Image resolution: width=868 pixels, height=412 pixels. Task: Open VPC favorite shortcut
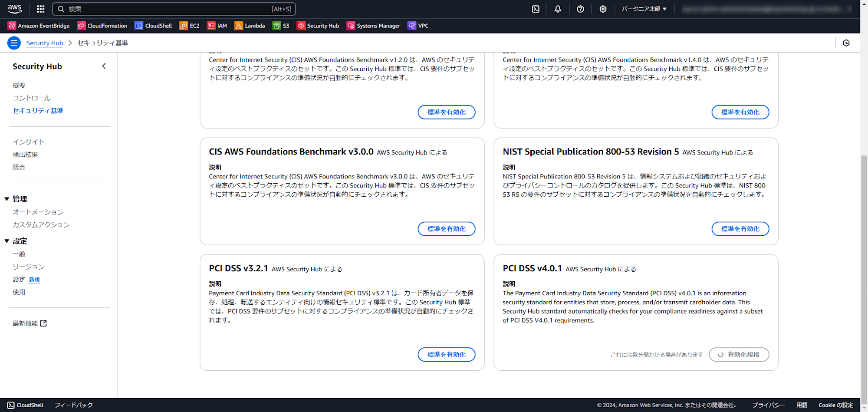click(x=418, y=26)
